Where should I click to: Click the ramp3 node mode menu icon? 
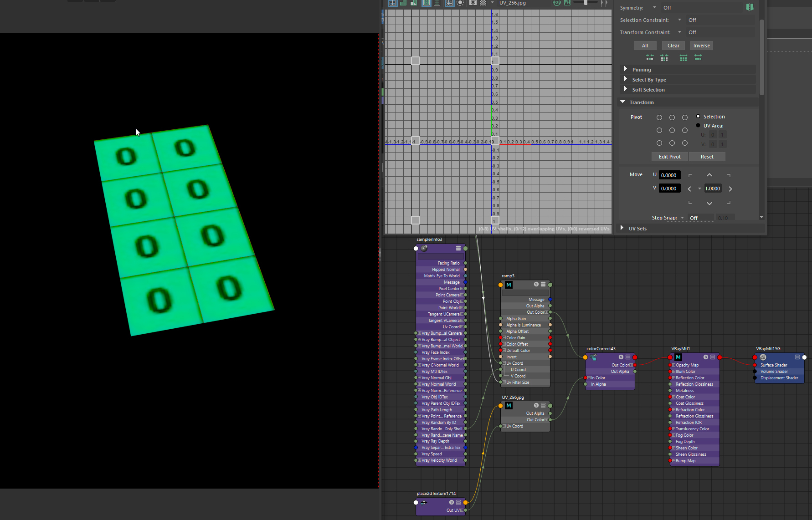pyautogui.click(x=543, y=284)
